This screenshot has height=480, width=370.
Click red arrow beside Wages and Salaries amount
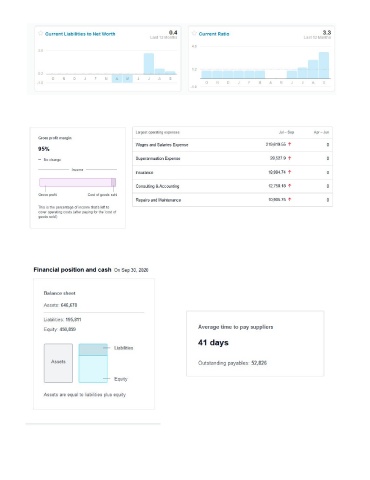(289, 144)
